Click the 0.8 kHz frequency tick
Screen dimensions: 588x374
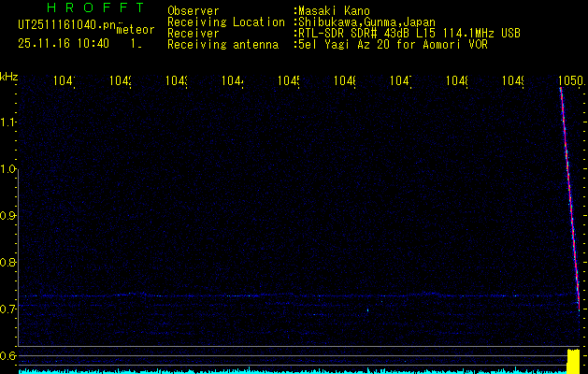pos(9,263)
